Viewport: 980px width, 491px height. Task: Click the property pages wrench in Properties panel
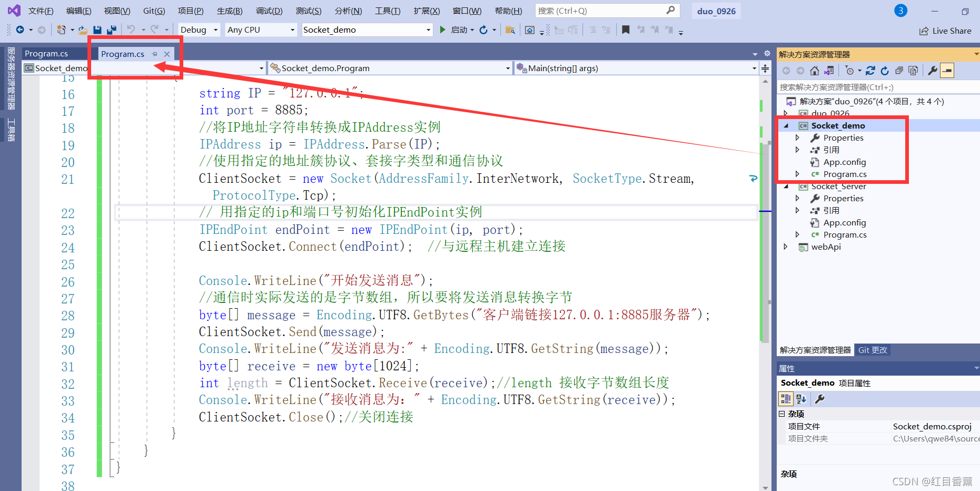point(819,399)
